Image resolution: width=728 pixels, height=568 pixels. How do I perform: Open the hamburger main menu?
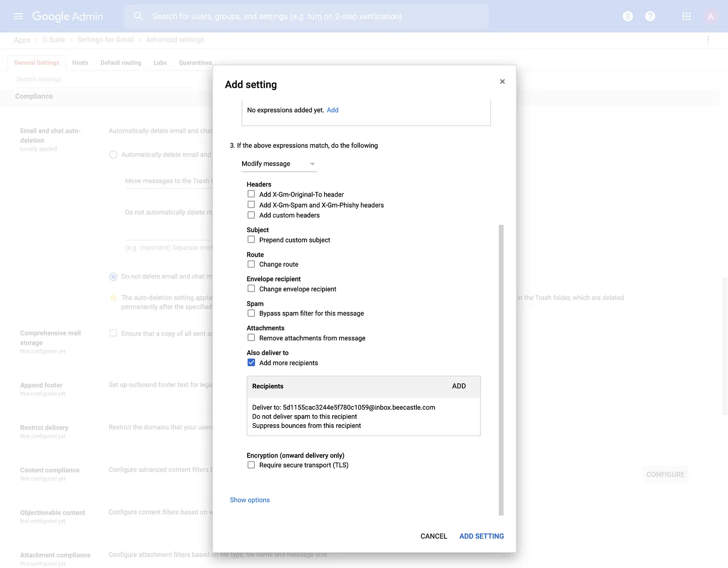18,16
